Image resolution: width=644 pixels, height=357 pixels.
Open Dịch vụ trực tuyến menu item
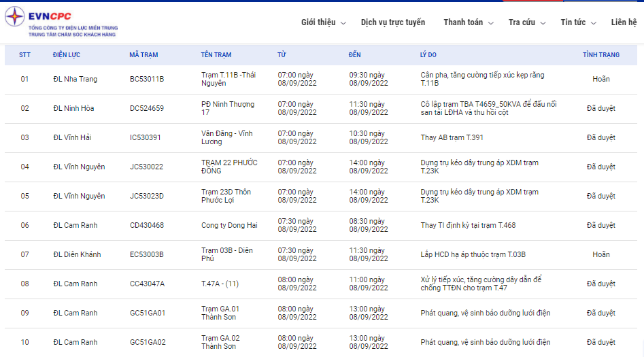392,22
